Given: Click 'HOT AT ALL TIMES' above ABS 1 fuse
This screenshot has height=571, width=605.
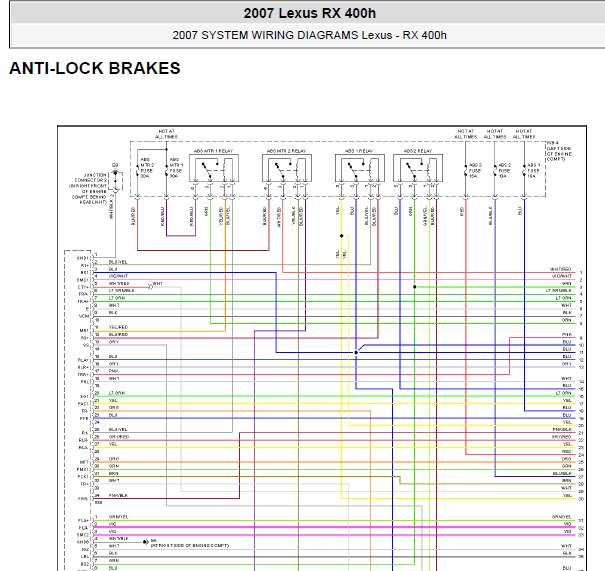Looking at the screenshot, I should (x=524, y=134).
